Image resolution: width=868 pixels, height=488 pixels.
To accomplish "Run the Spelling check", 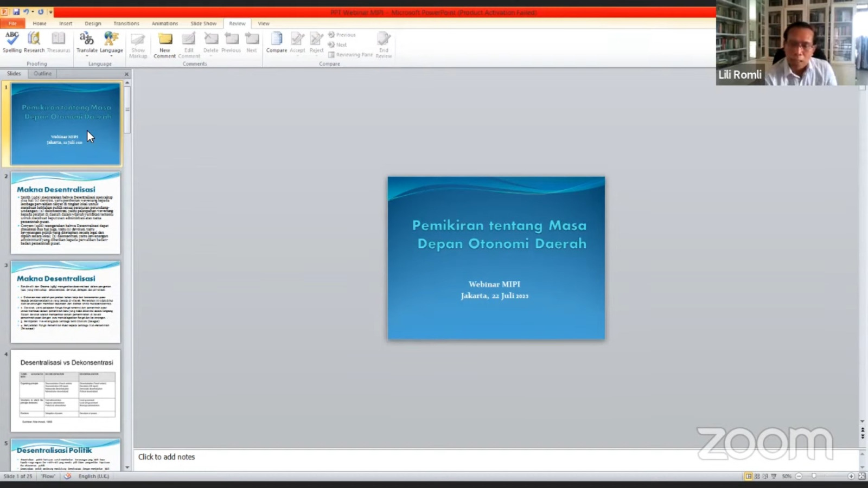I will [x=12, y=42].
